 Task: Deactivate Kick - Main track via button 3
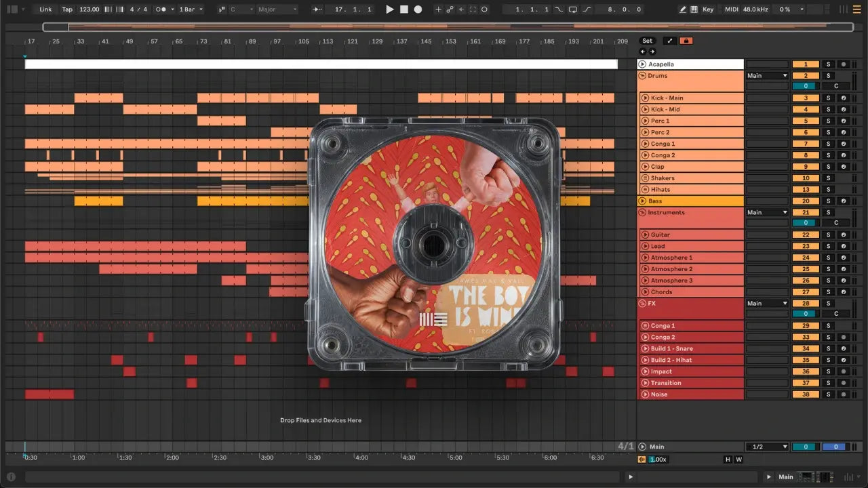coord(806,98)
